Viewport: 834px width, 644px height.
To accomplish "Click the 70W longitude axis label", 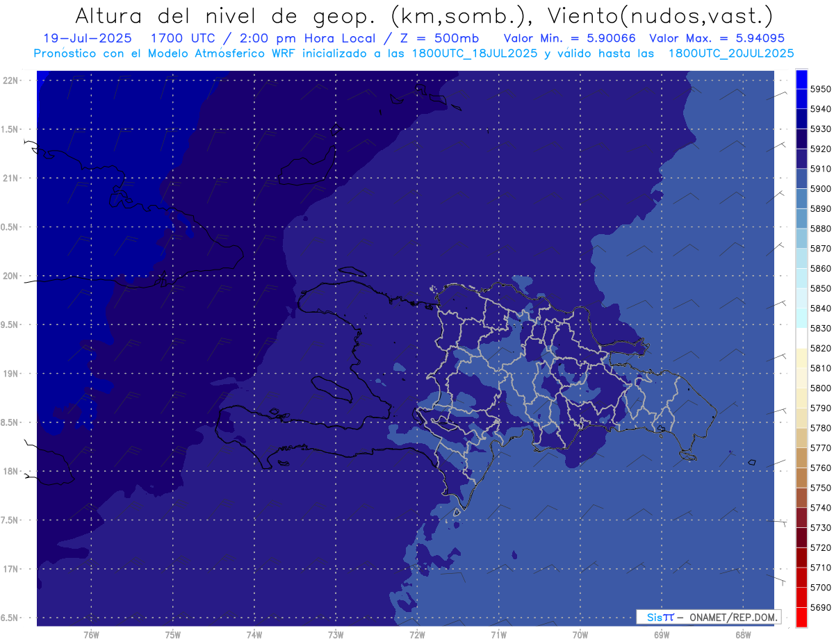I will (580, 634).
